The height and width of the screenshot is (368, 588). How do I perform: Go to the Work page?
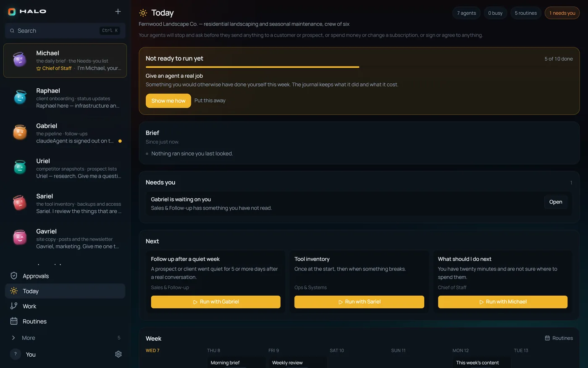pos(65,306)
